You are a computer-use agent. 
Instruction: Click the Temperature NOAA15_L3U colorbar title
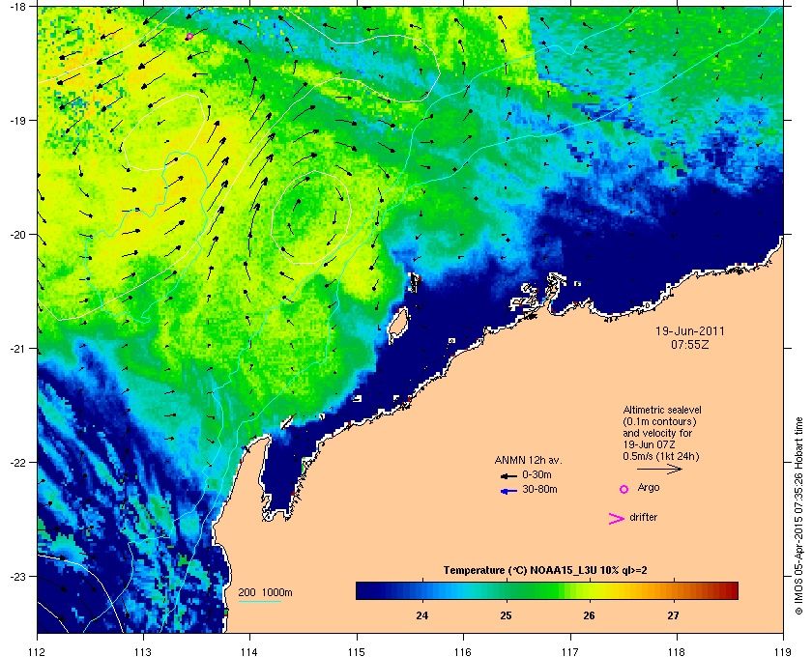[x=545, y=571]
